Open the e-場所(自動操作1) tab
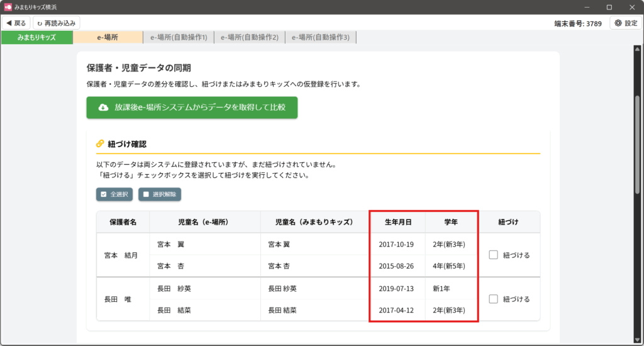The image size is (644, 346). click(179, 37)
